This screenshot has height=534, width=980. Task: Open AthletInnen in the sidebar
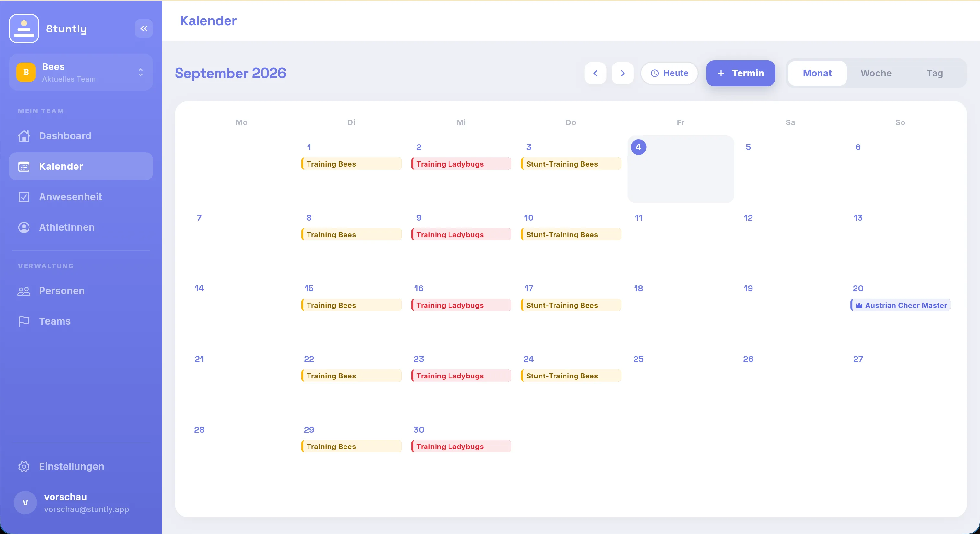click(x=81, y=227)
